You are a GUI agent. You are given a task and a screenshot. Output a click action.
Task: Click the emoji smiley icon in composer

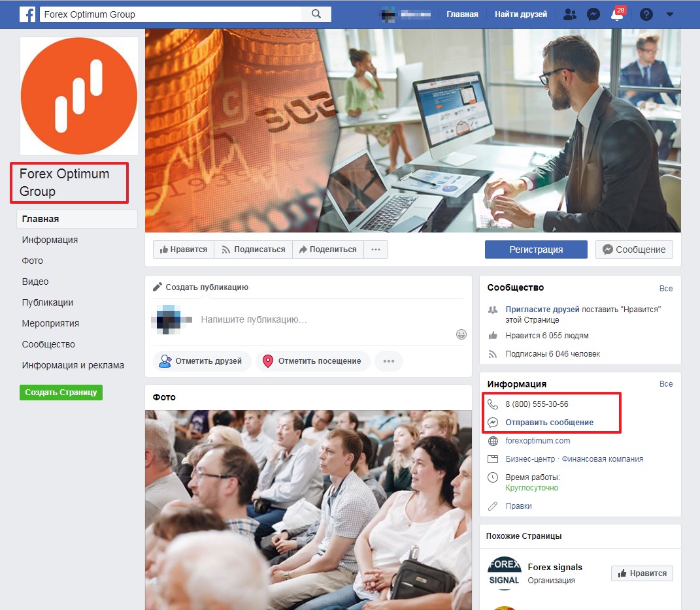point(461,334)
